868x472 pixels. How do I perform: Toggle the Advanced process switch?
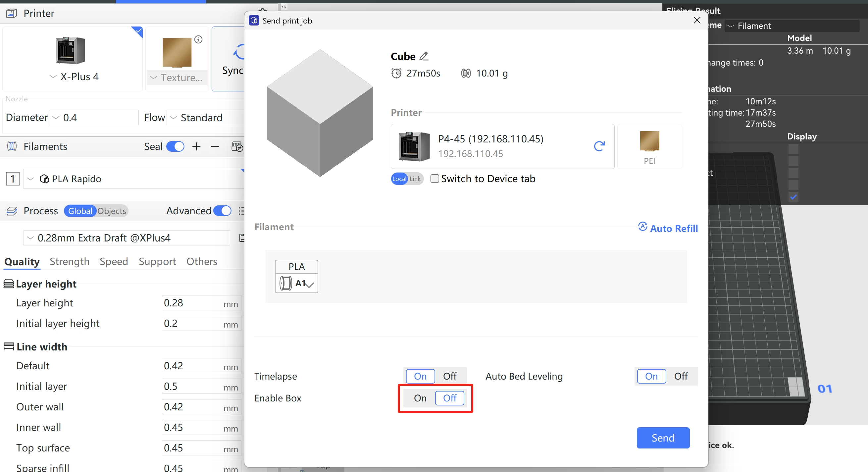click(x=222, y=211)
